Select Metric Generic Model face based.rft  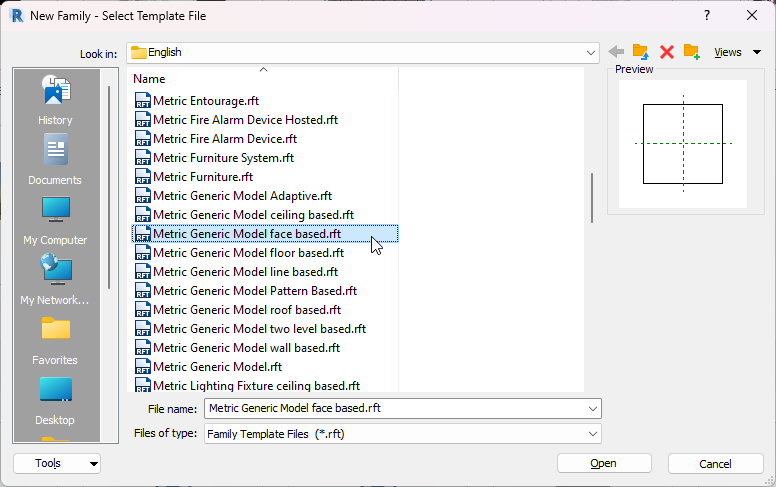click(x=265, y=234)
